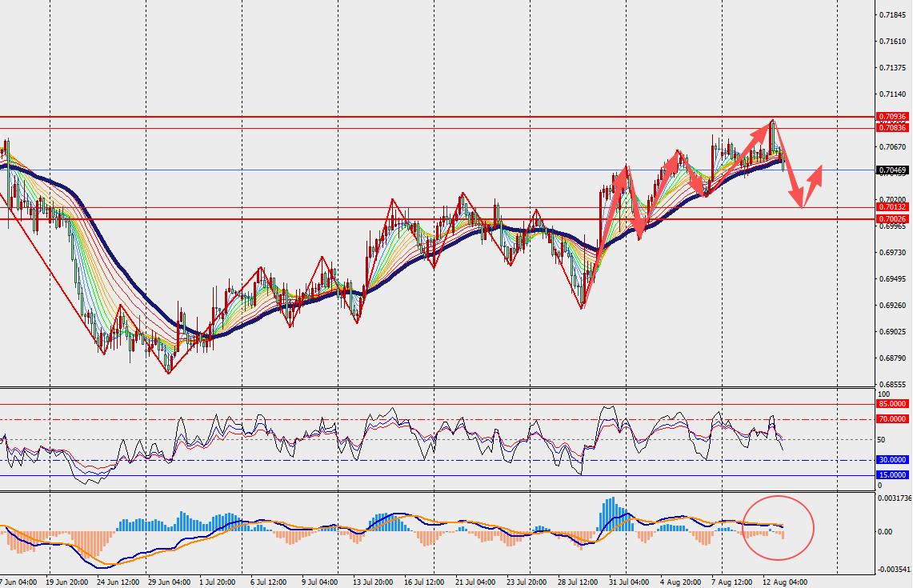Click the 85.0000 RSI level label
This screenshot has height=588, width=913.
pos(892,403)
